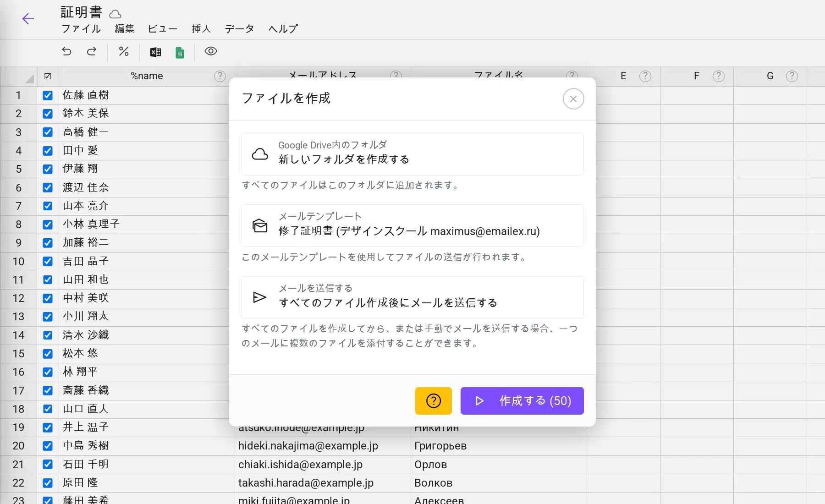Screen dimensions: 825x504
Task: Click name cell 石田 千明
Action: 147,465
